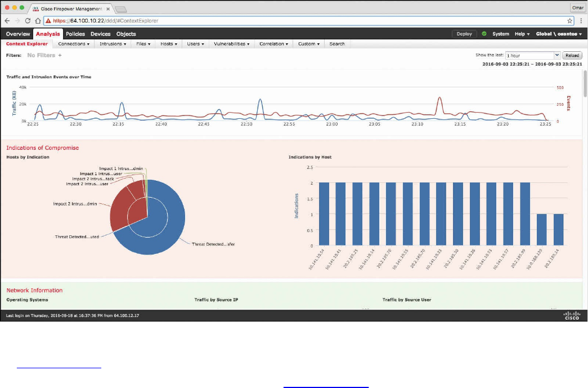Expand the Help dropdown
The image size is (588, 388).
click(522, 34)
